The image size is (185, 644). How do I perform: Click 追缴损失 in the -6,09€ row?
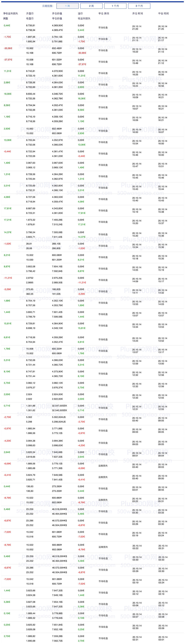click(x=103, y=466)
